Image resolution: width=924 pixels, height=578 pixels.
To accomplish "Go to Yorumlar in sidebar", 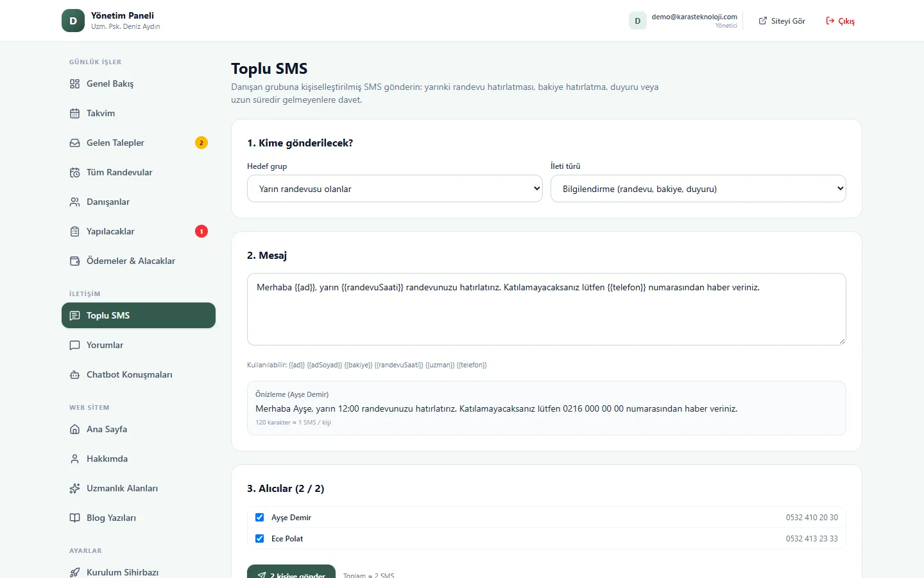I will [x=139, y=345].
